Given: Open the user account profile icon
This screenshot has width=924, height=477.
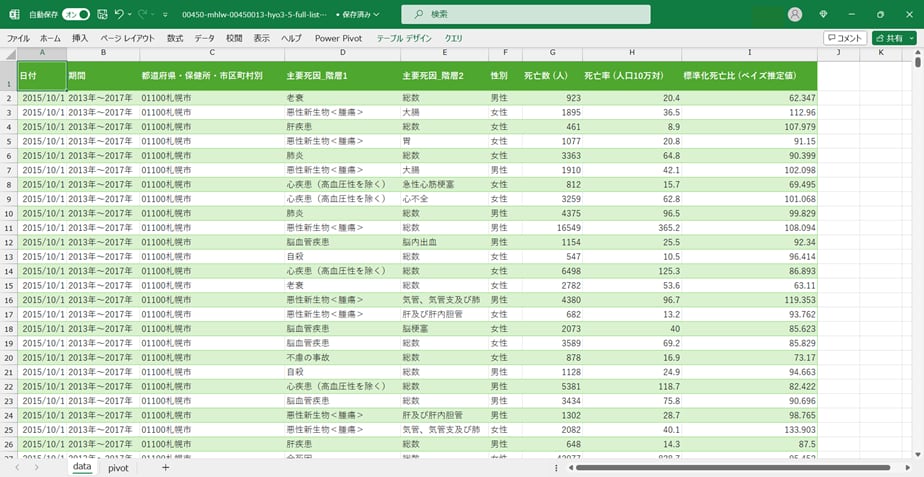Looking at the screenshot, I should [x=795, y=14].
